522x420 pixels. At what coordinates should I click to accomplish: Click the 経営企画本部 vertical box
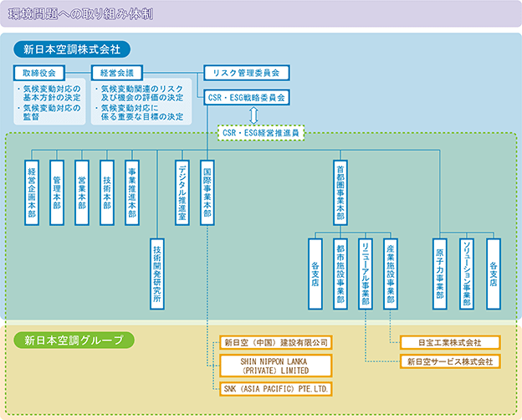tap(32, 192)
